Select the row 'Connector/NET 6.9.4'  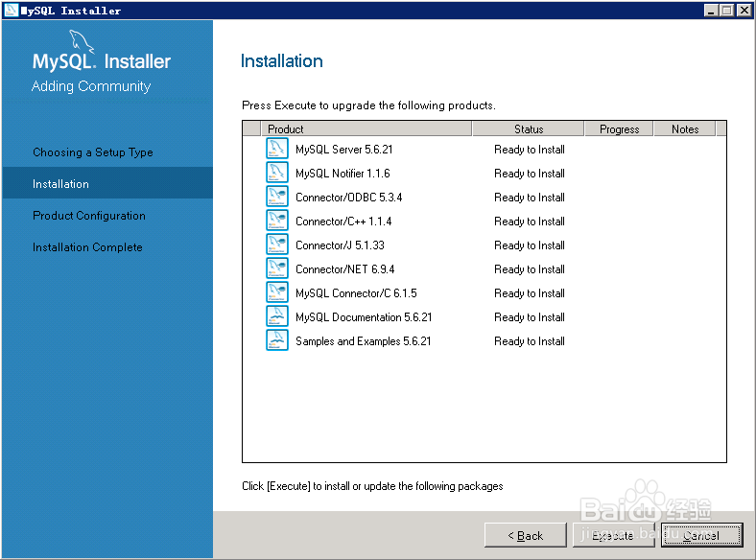[x=484, y=268]
